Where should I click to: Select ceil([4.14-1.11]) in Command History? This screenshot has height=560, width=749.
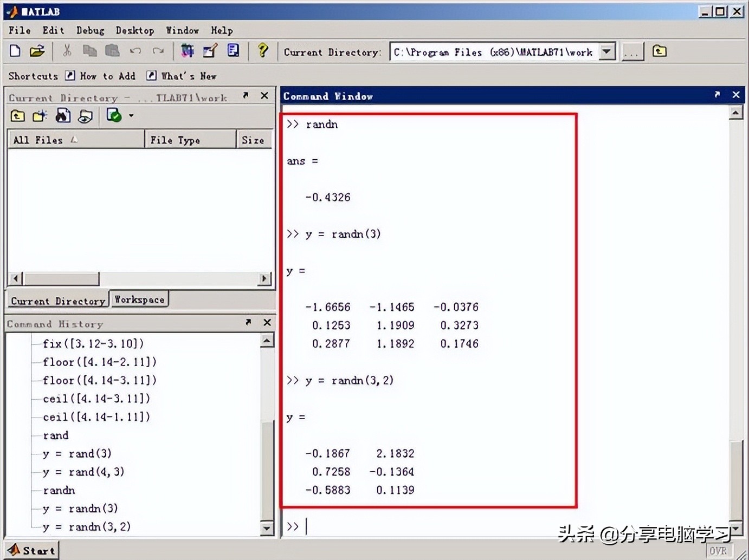click(96, 417)
